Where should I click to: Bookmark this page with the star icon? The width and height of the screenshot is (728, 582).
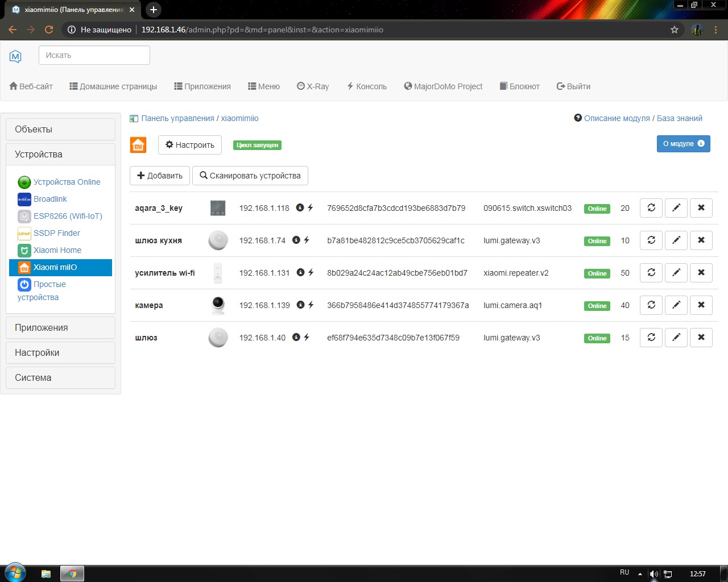coord(675,30)
